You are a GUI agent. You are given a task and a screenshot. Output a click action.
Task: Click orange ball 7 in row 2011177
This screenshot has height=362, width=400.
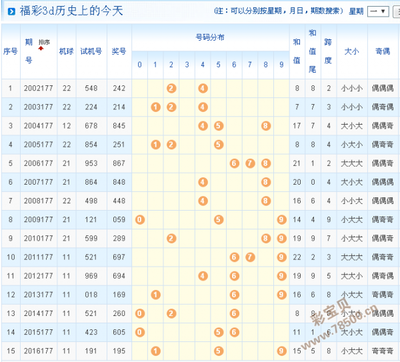tap(250, 257)
